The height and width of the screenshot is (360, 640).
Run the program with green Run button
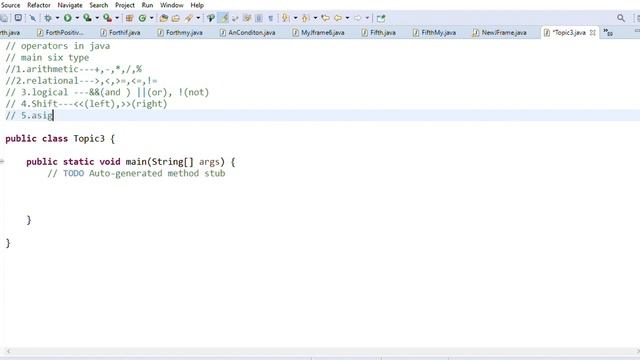pyautogui.click(x=67, y=18)
